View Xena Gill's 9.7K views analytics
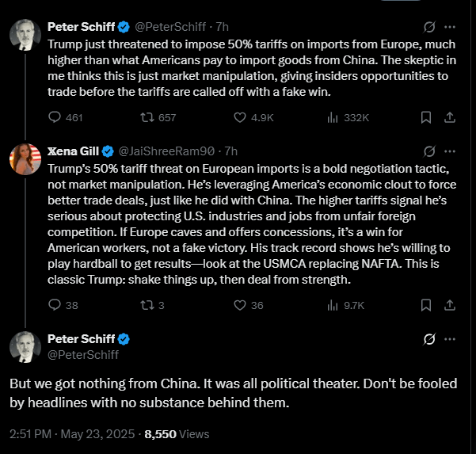Viewport: 476px width, 454px height. click(333, 304)
